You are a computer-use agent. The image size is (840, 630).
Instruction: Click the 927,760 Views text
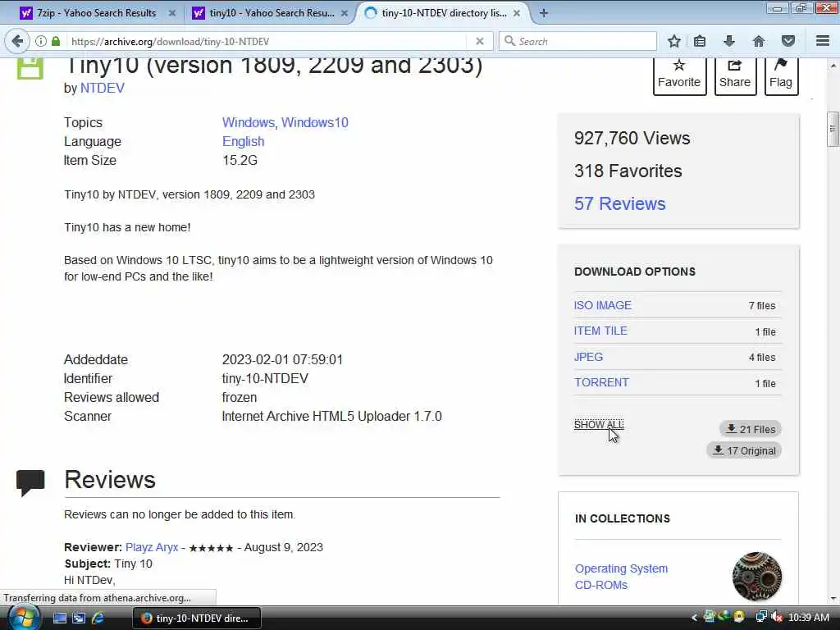632,138
